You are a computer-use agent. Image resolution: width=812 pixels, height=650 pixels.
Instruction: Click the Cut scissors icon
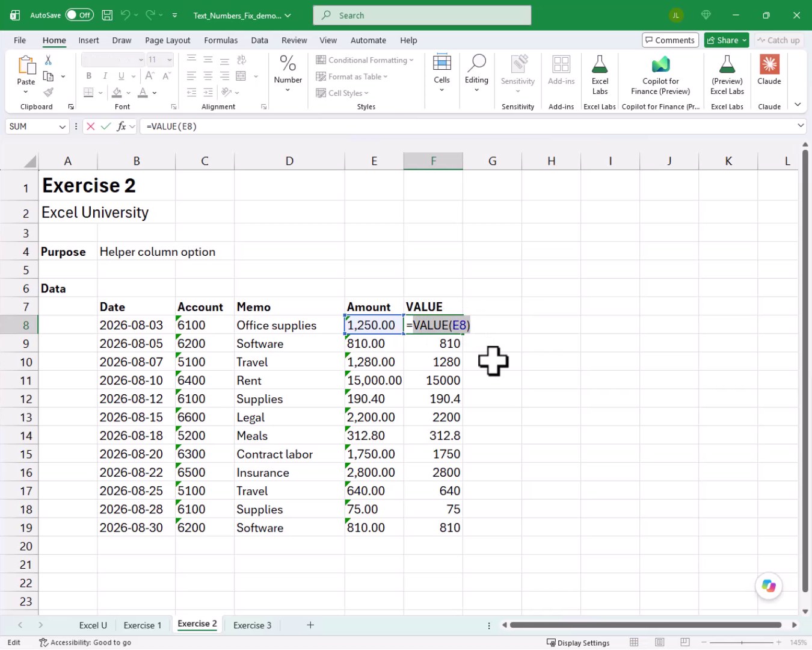pos(48,60)
